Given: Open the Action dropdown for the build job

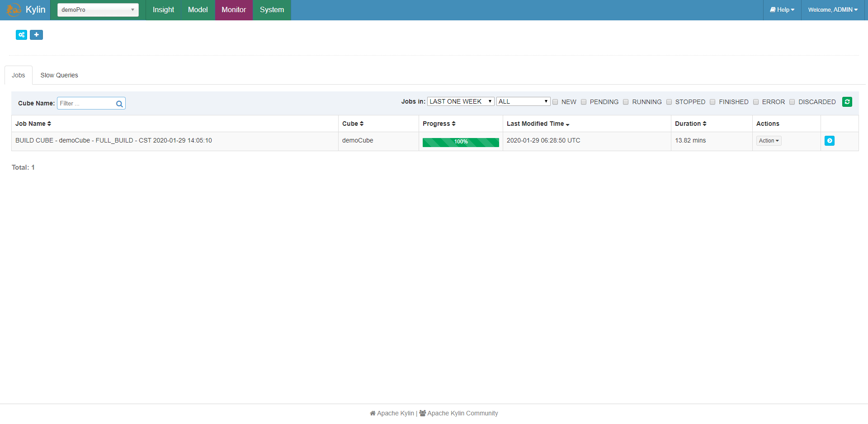Looking at the screenshot, I should (x=768, y=141).
